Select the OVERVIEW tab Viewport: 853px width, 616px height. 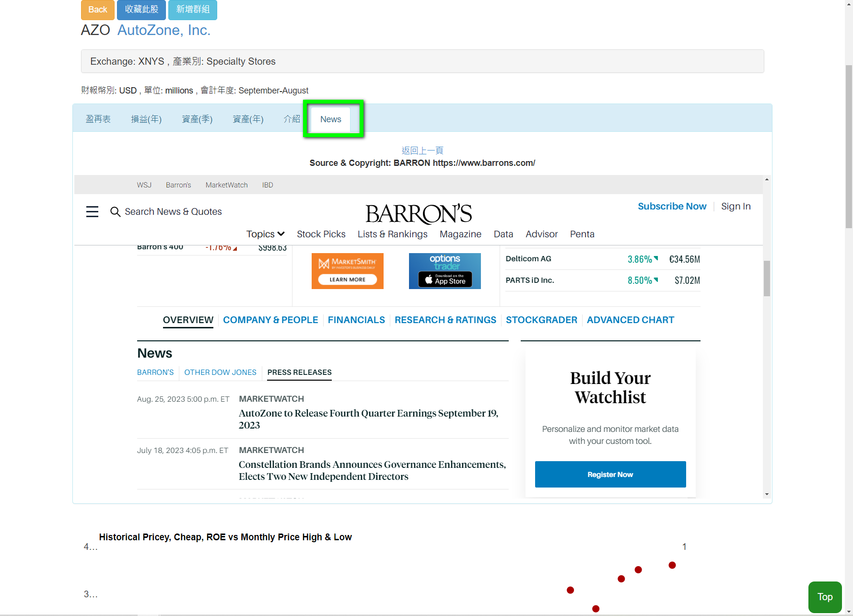click(188, 320)
